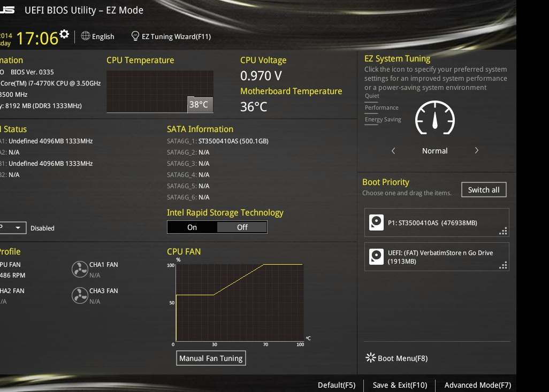Select Energy Saving tuning mode
This screenshot has height=392, width=549.
[x=383, y=119]
